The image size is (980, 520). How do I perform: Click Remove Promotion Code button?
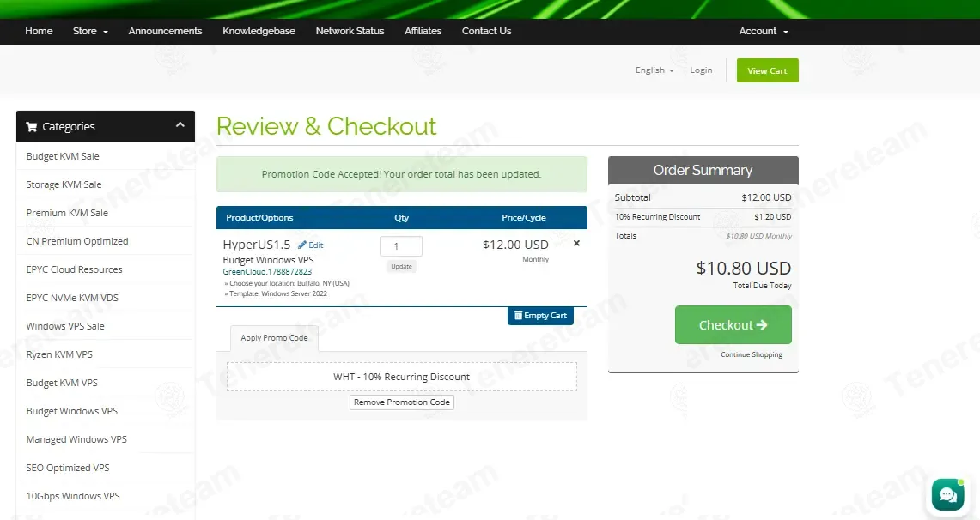402,402
